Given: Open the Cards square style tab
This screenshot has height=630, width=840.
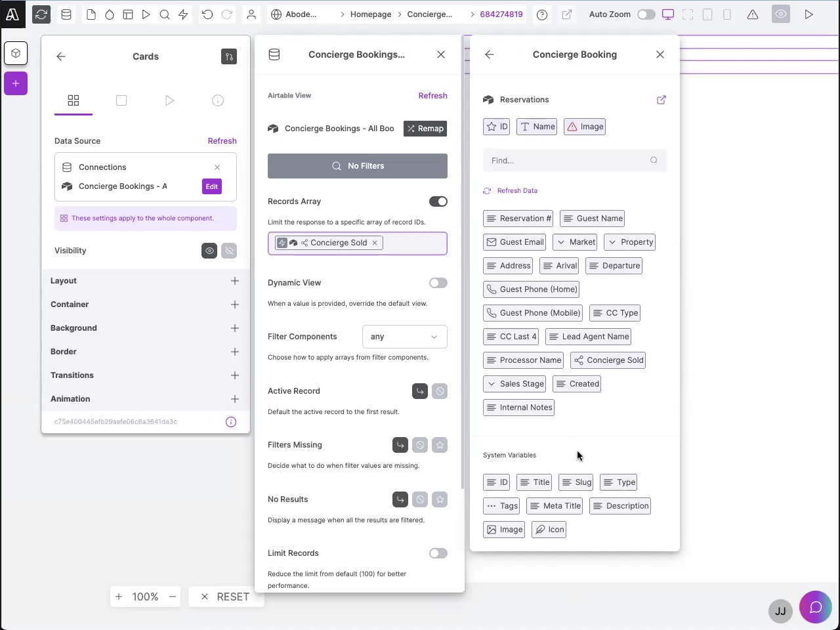Looking at the screenshot, I should (x=121, y=100).
